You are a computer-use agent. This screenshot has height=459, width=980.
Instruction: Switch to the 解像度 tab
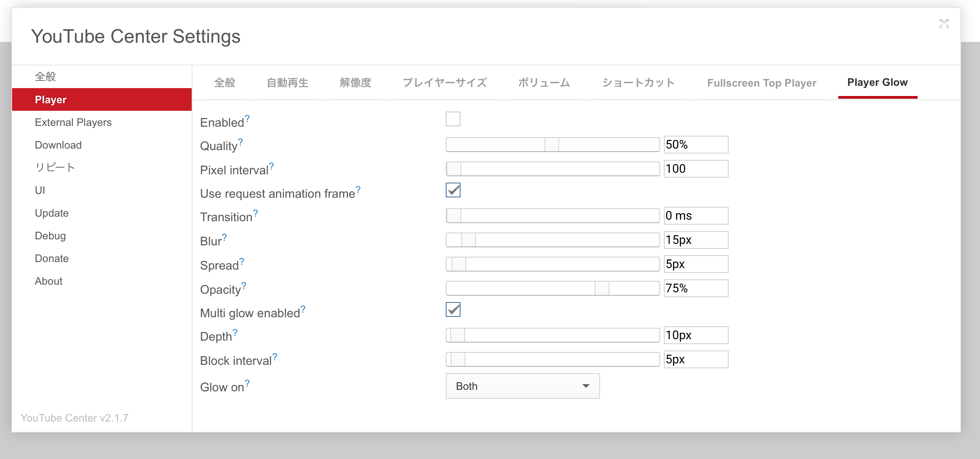click(x=356, y=82)
